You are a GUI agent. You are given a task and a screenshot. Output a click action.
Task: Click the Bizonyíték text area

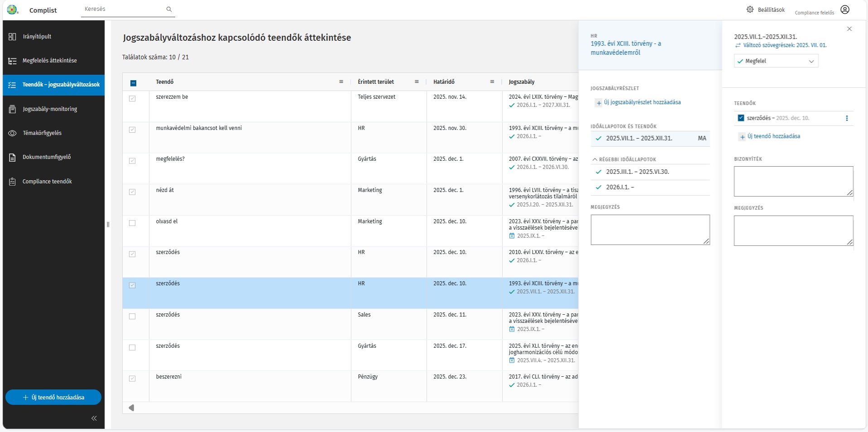[793, 181]
